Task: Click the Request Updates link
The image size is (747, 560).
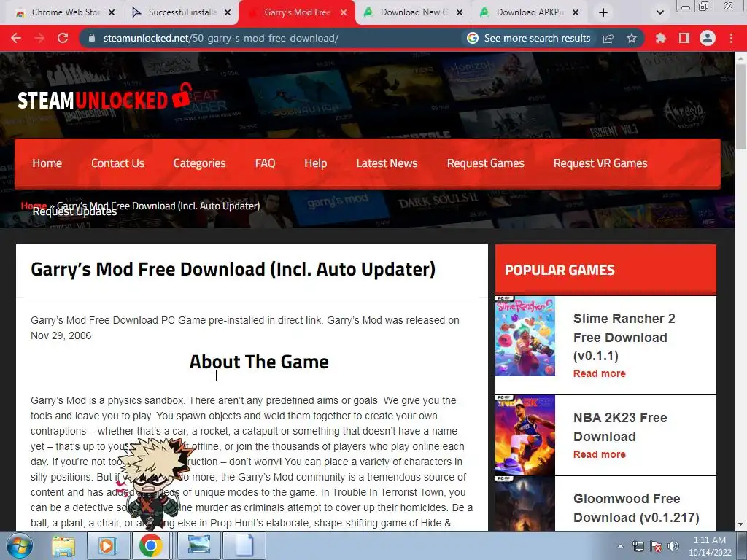Action: tap(74, 213)
